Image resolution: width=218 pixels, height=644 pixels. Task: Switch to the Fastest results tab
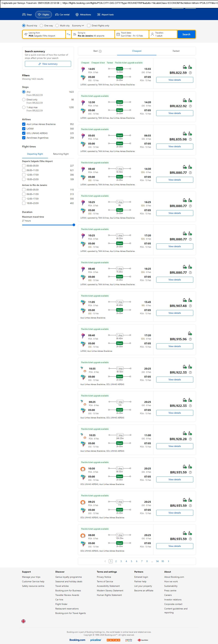click(x=176, y=51)
